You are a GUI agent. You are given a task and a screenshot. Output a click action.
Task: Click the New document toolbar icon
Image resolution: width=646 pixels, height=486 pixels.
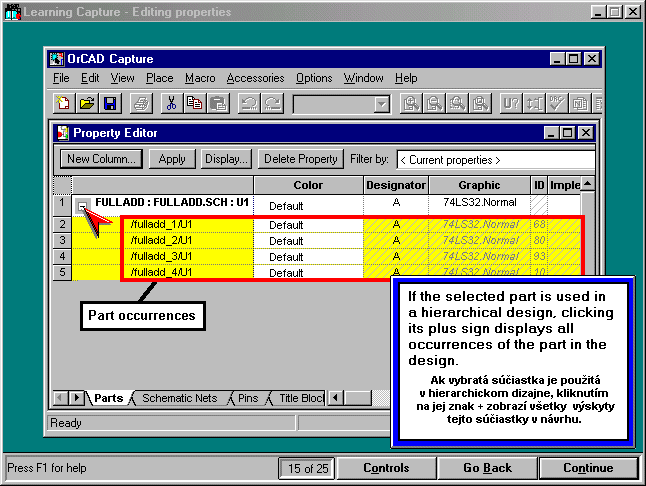click(64, 103)
